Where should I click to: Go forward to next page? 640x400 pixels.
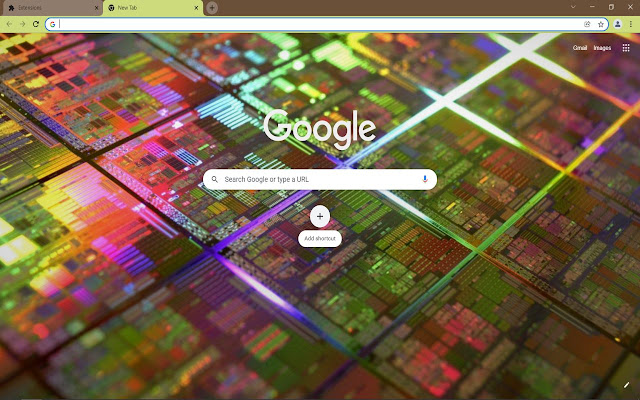coord(22,24)
